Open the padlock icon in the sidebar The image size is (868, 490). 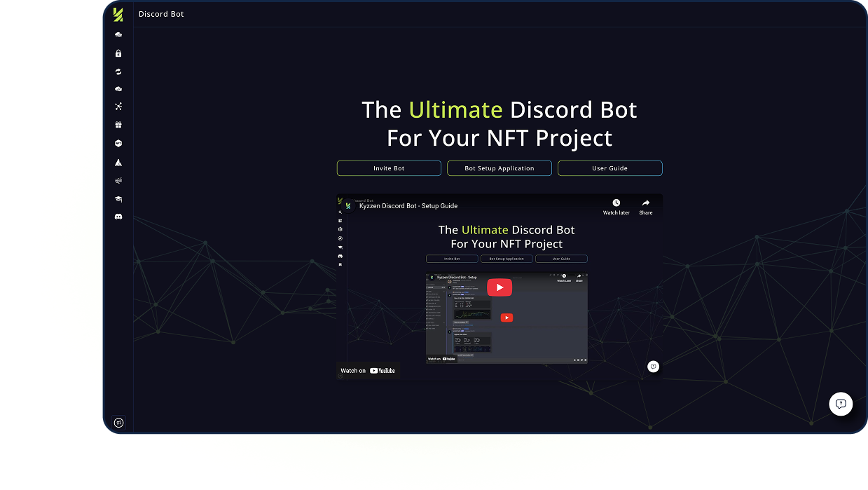point(118,53)
